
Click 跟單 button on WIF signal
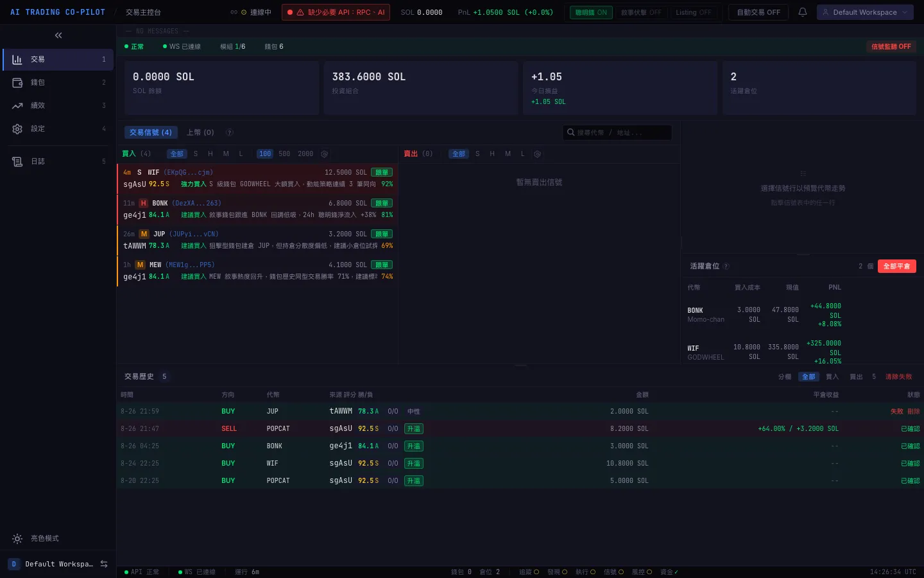(x=382, y=172)
